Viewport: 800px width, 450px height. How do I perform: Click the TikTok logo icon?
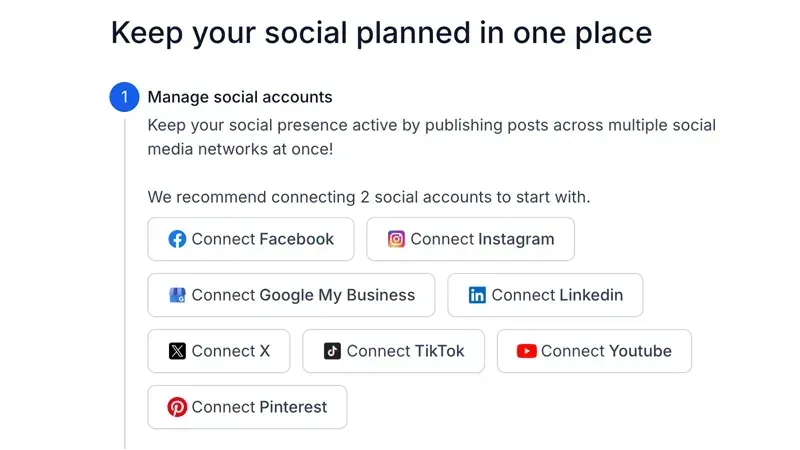point(332,351)
